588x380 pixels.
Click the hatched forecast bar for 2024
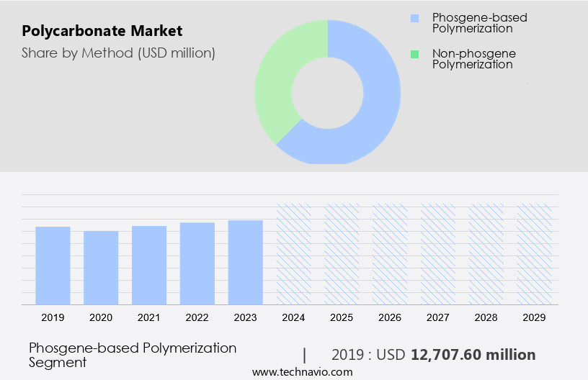click(x=294, y=253)
